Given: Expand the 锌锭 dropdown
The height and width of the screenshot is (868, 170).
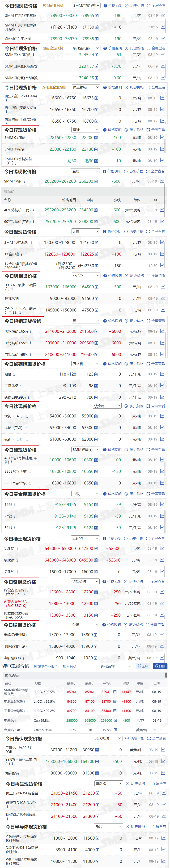Looking at the screenshot, I should click(x=86, y=130).
